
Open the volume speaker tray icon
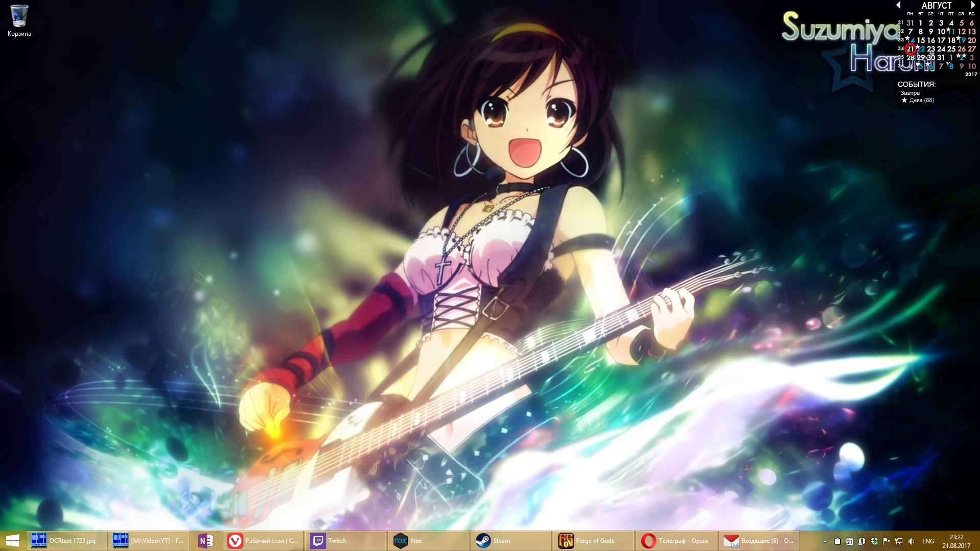(911, 541)
